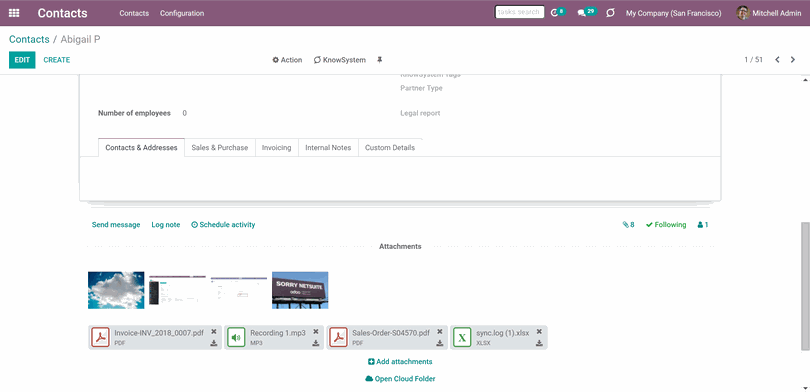Click the Contacts app title
The width and height of the screenshot is (810, 392).
[63, 13]
